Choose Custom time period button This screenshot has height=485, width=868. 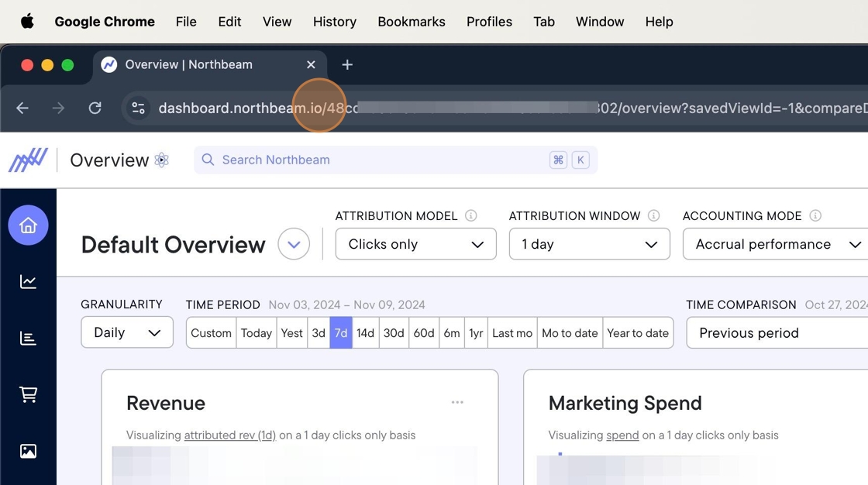pyautogui.click(x=211, y=333)
